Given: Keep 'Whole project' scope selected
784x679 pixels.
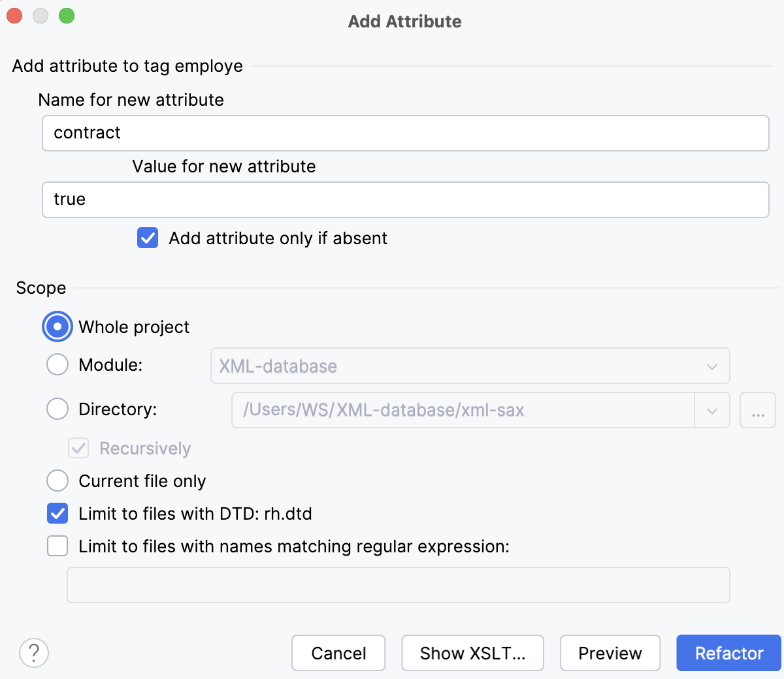Looking at the screenshot, I should coord(57,326).
